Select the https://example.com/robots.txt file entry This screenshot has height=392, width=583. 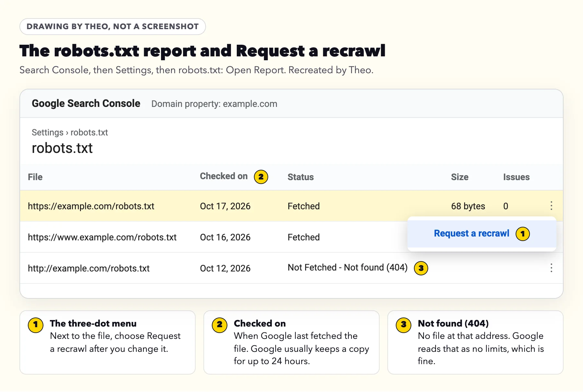click(x=91, y=206)
